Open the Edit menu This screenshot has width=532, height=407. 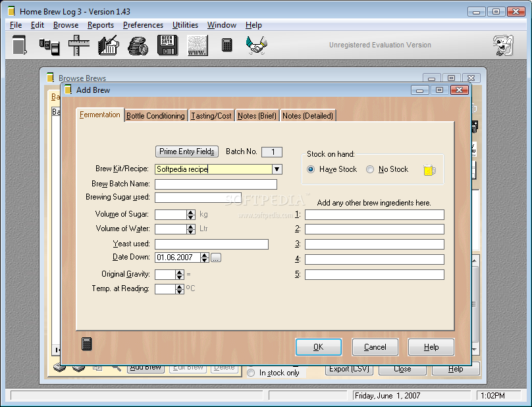pos(38,25)
